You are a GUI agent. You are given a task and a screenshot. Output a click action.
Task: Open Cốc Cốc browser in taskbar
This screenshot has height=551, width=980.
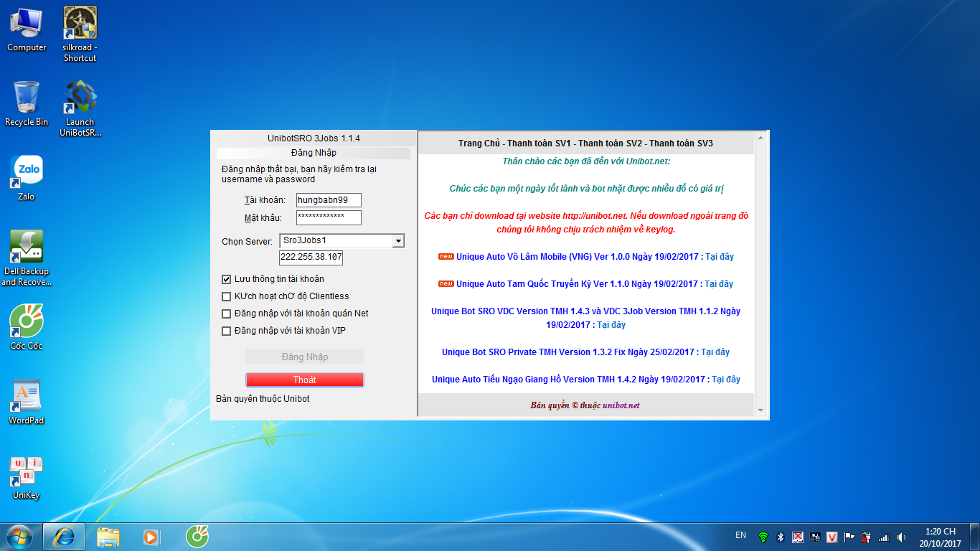pyautogui.click(x=197, y=537)
